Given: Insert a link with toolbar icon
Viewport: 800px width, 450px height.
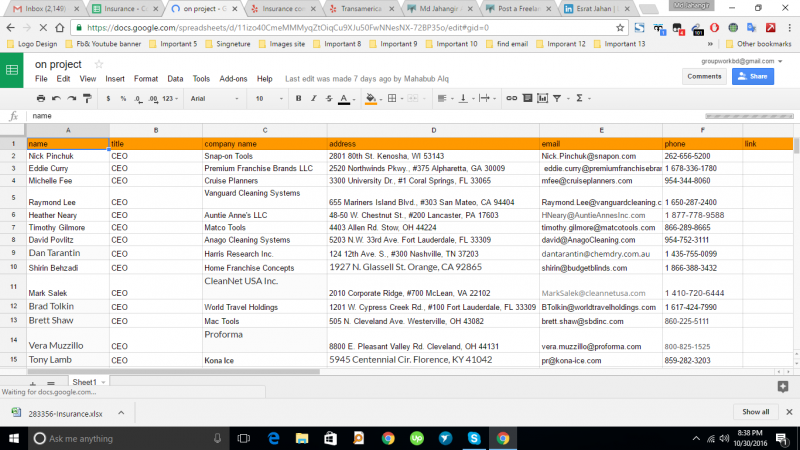Looking at the screenshot, I should 511,98.
